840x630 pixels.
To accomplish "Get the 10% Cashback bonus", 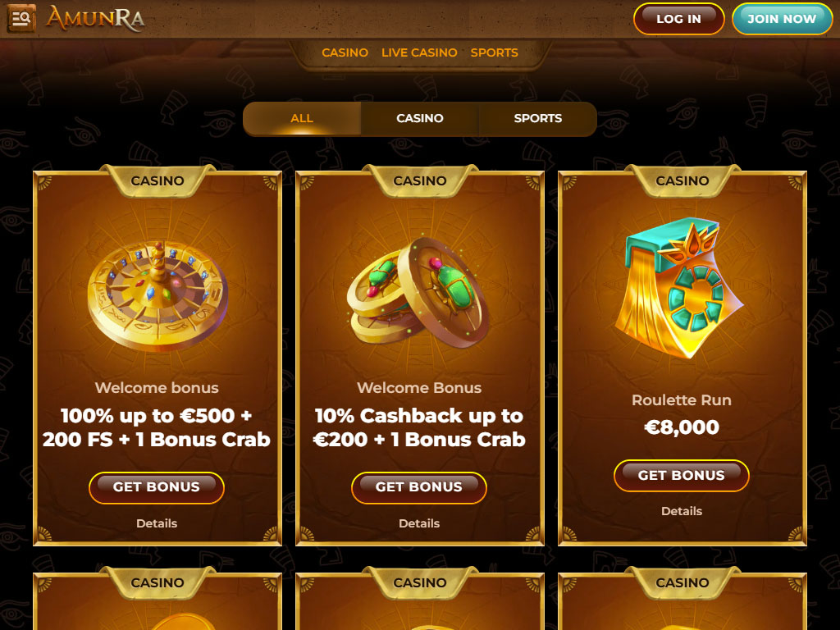I will (x=419, y=487).
